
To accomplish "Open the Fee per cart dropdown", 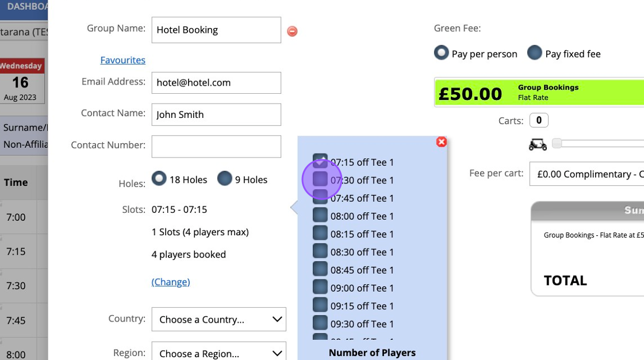I will coord(586,174).
